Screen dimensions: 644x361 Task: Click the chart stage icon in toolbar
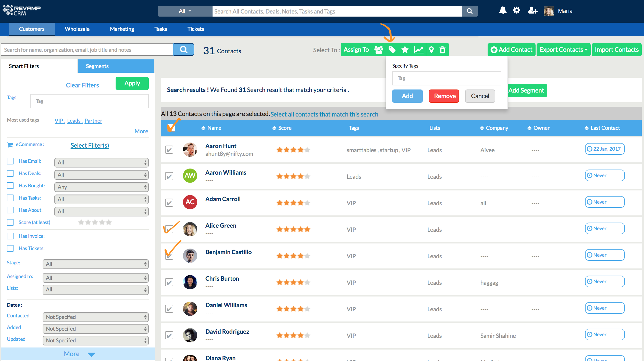(418, 50)
